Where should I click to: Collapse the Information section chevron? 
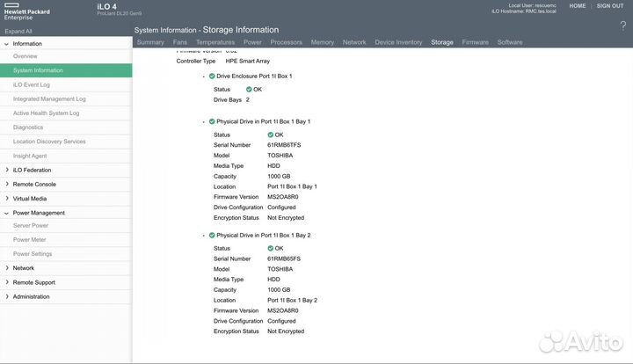point(6,44)
